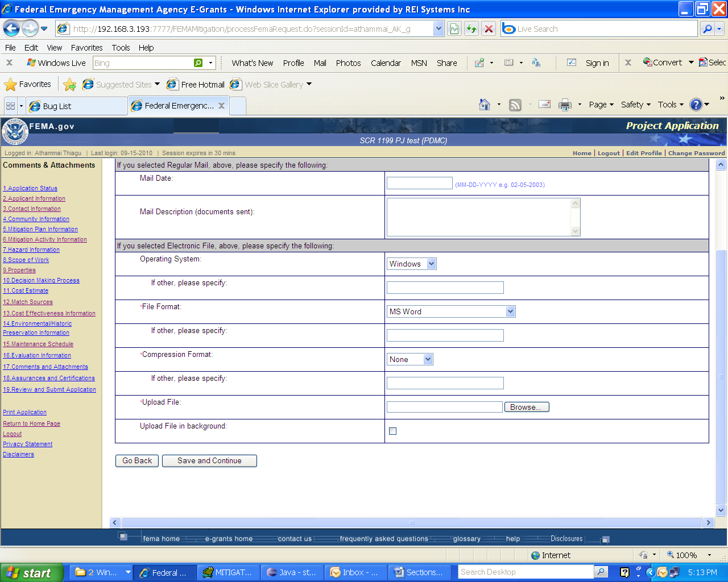Open the Compression Format dropdown
Screen dimensions: 728x582
click(428, 359)
